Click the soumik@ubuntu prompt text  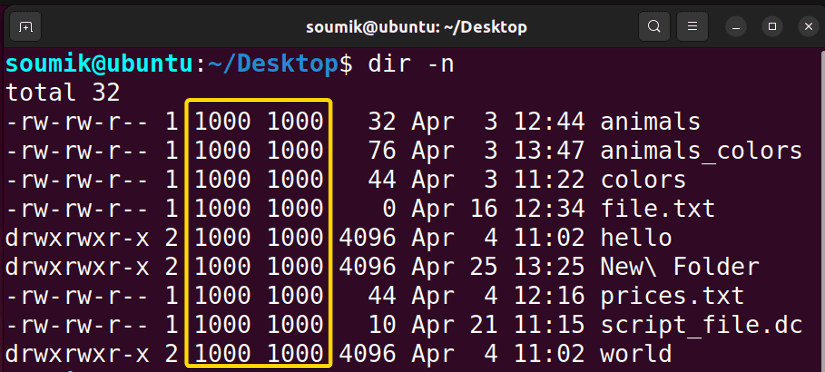point(98,64)
